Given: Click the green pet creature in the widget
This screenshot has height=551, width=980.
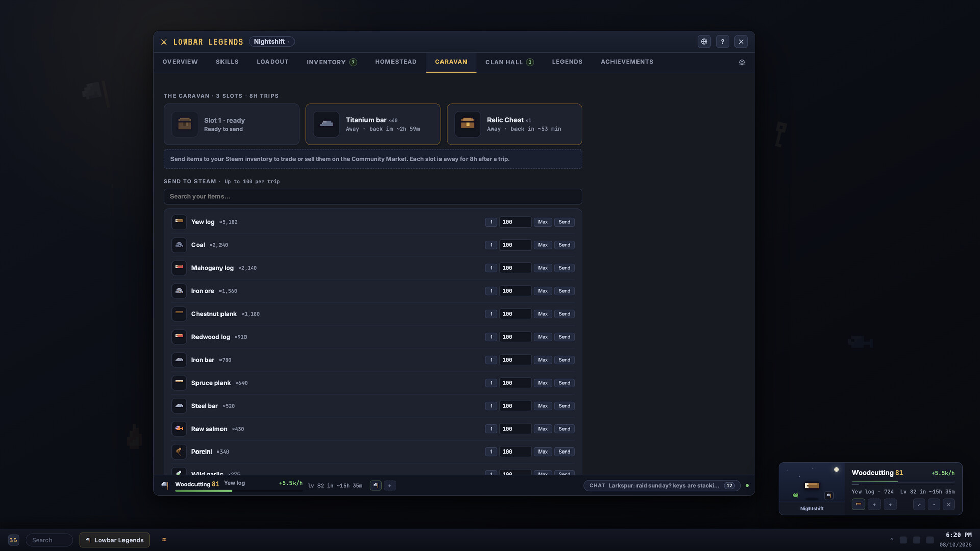Looking at the screenshot, I should 795,495.
